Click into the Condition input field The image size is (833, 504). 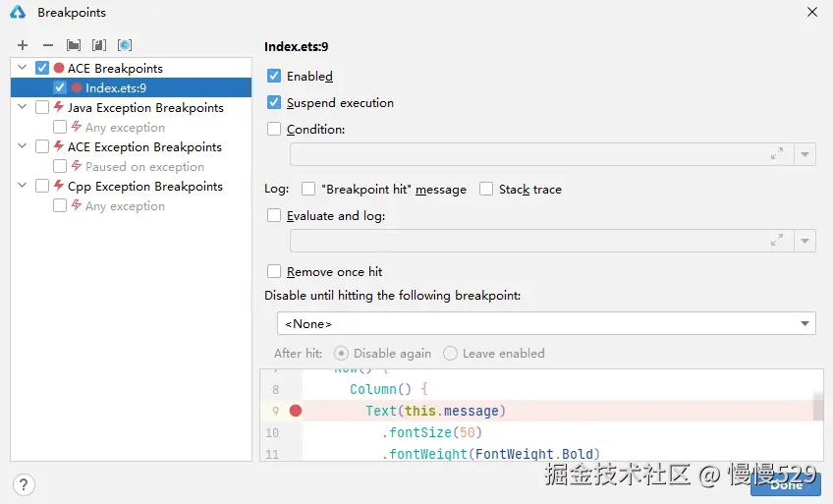click(x=542, y=154)
